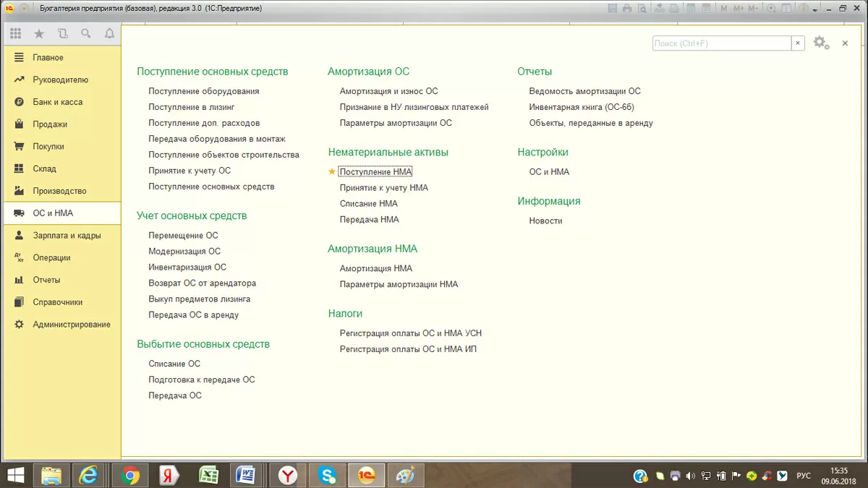
Task: Close the function panel with the x
Action: coord(845,43)
